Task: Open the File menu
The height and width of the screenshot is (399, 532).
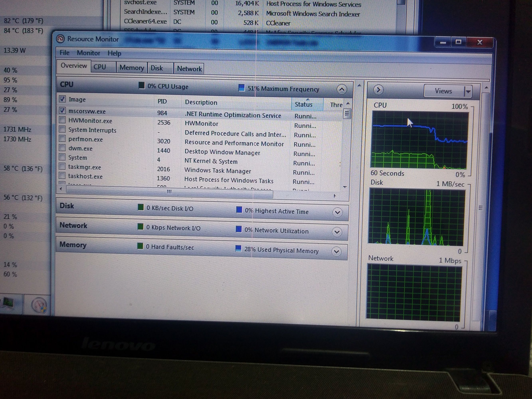Action: coord(64,53)
